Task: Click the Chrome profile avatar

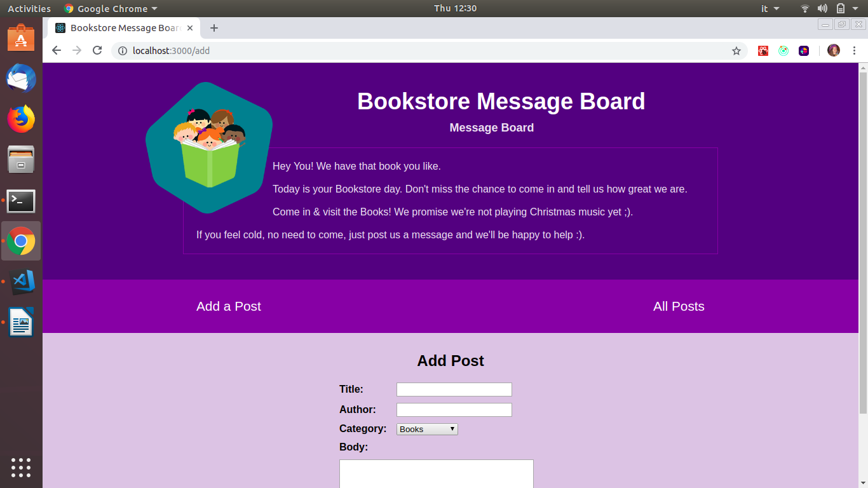Action: [x=834, y=51]
